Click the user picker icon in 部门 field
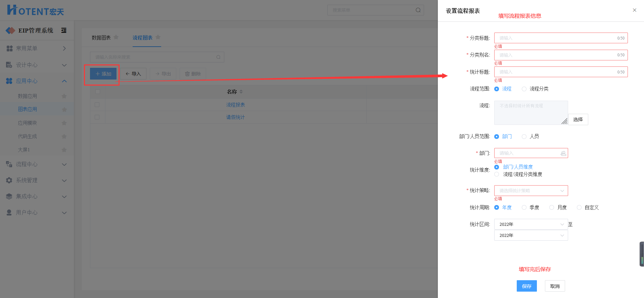This screenshot has height=298, width=644. [x=563, y=153]
